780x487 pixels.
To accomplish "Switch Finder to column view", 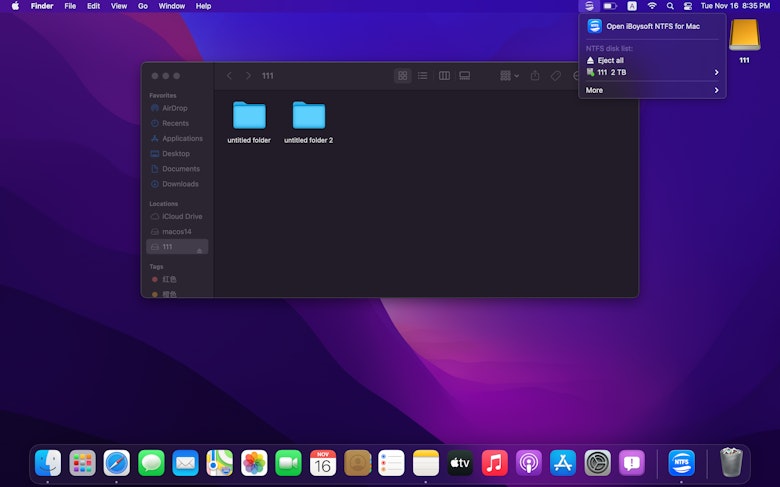I will coord(444,76).
